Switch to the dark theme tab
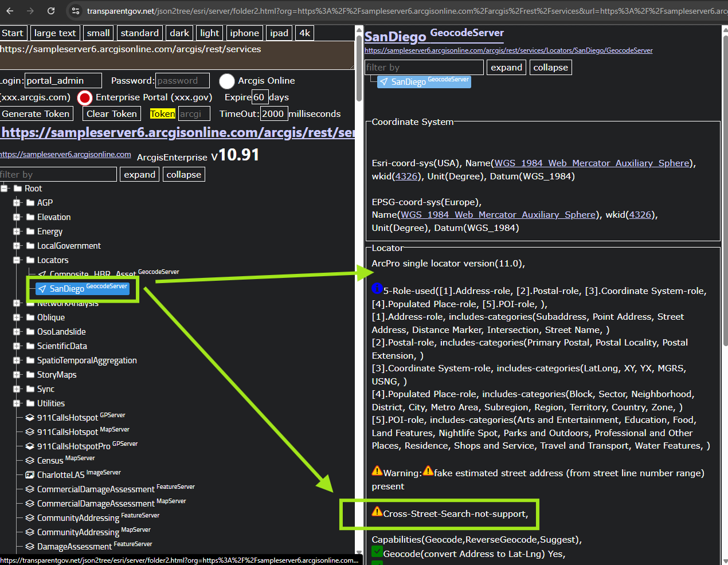Image resolution: width=728 pixels, height=565 pixels. pos(179,33)
